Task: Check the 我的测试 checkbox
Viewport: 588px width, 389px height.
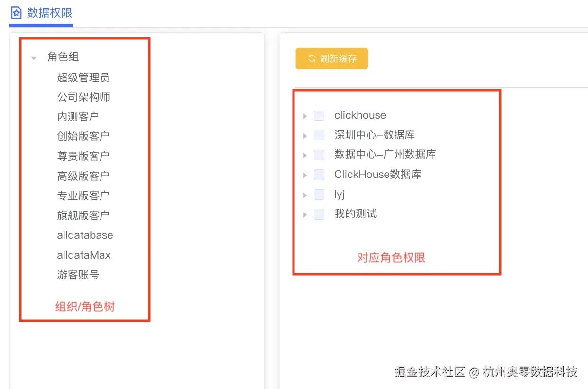Action: point(319,214)
